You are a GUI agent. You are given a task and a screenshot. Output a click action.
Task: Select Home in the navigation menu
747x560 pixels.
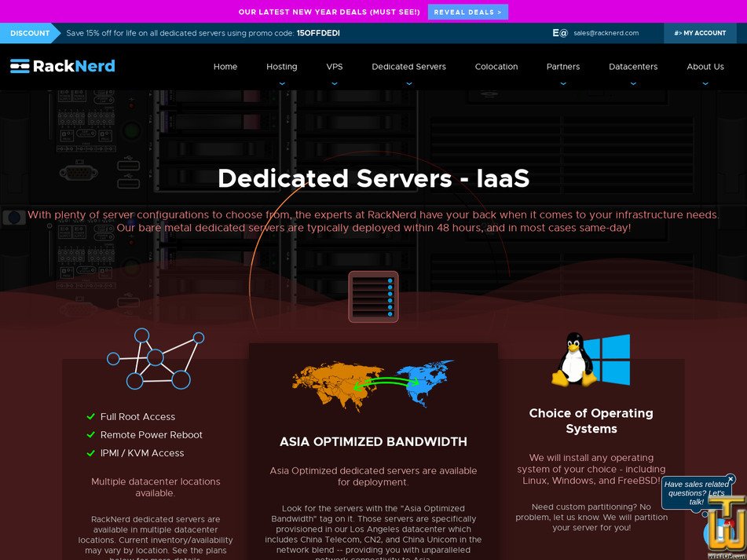pos(225,67)
